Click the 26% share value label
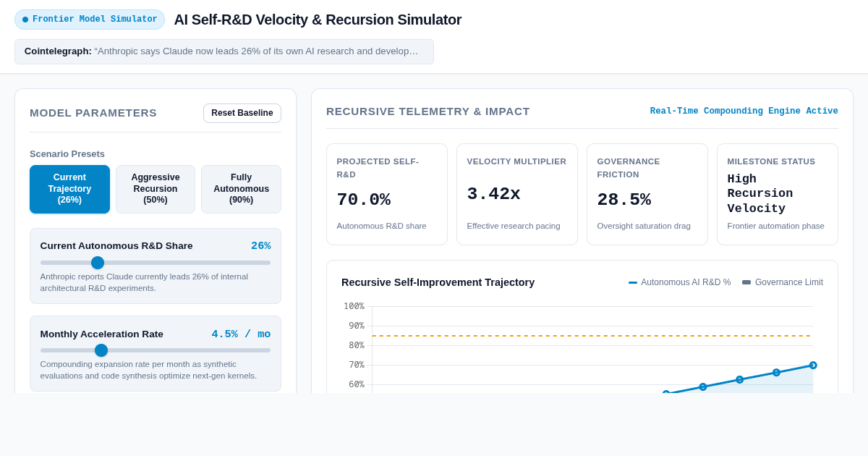This screenshot has width=868, height=456. pos(260,246)
